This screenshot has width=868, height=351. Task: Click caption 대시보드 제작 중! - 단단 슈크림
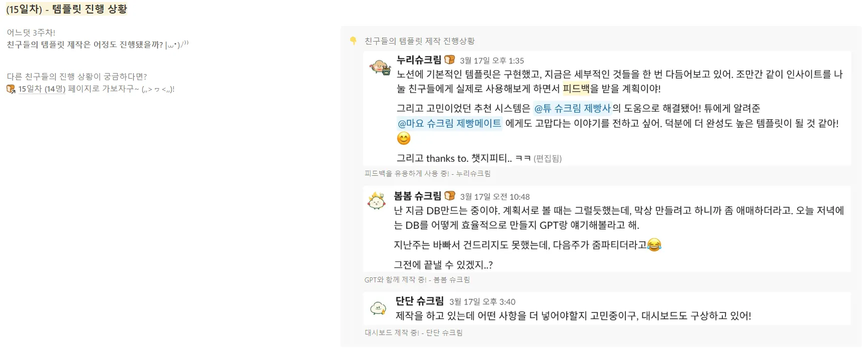tap(413, 332)
